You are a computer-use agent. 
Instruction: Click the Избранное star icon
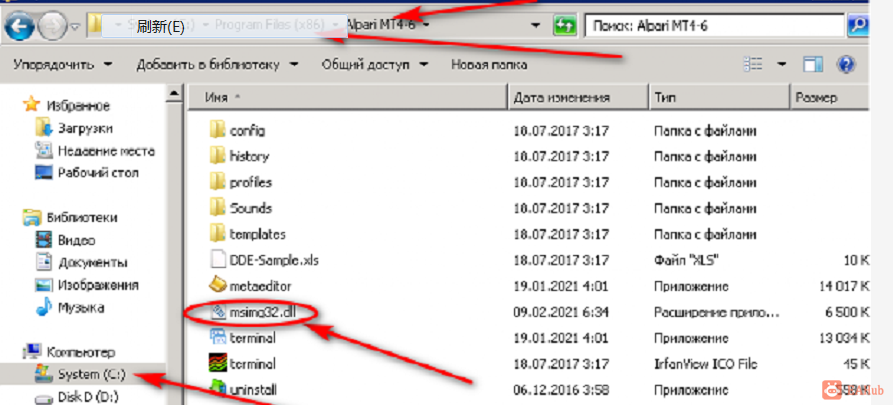click(32, 105)
